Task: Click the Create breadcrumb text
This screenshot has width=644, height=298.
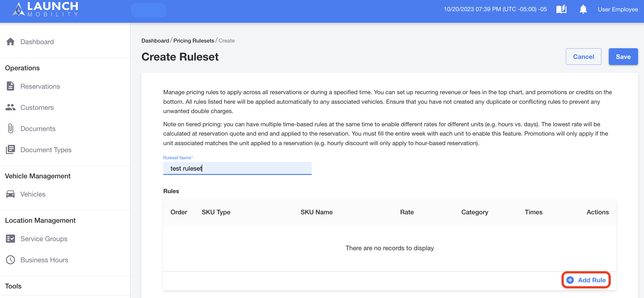Action: point(226,40)
